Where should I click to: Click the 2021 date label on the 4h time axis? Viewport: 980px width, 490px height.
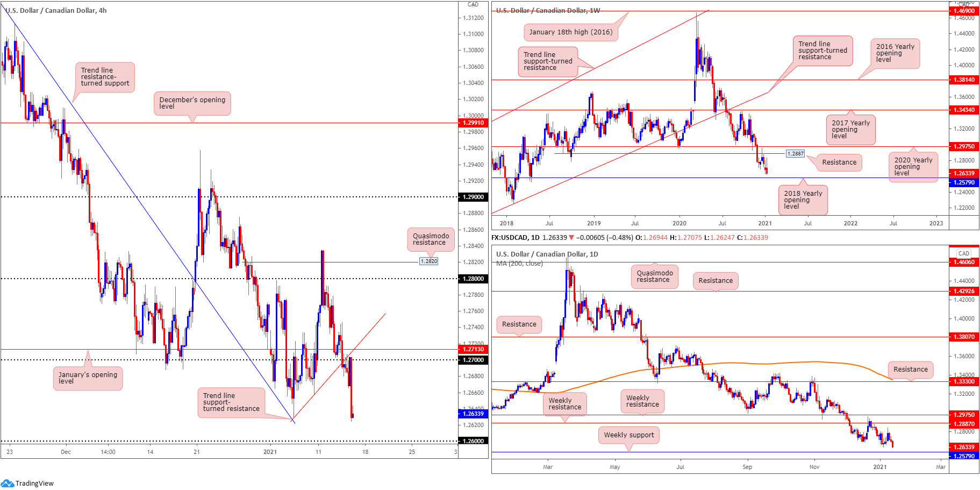tap(270, 452)
